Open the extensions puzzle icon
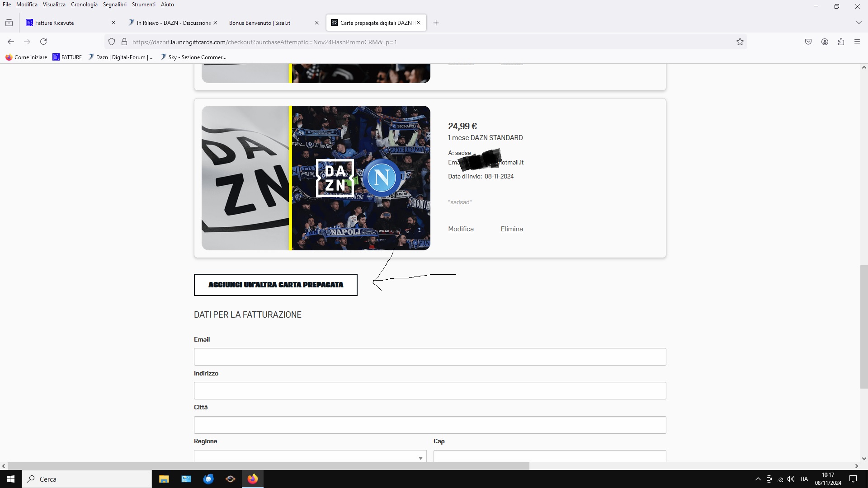This screenshot has height=488, width=868. coord(841,42)
